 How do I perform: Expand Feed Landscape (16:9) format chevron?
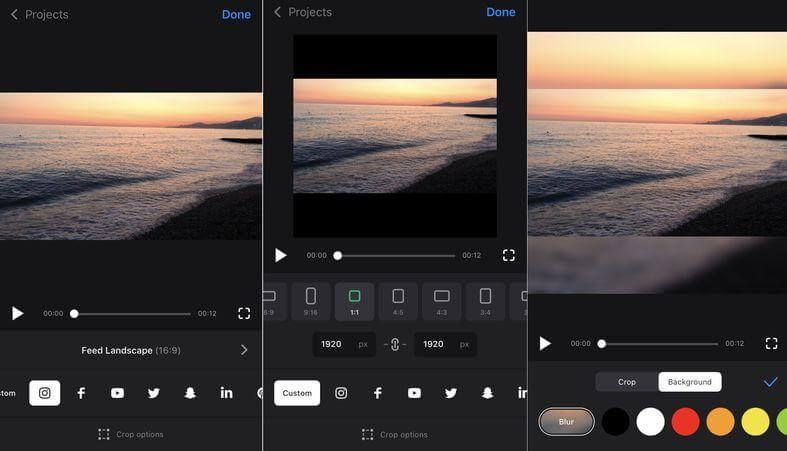(244, 350)
